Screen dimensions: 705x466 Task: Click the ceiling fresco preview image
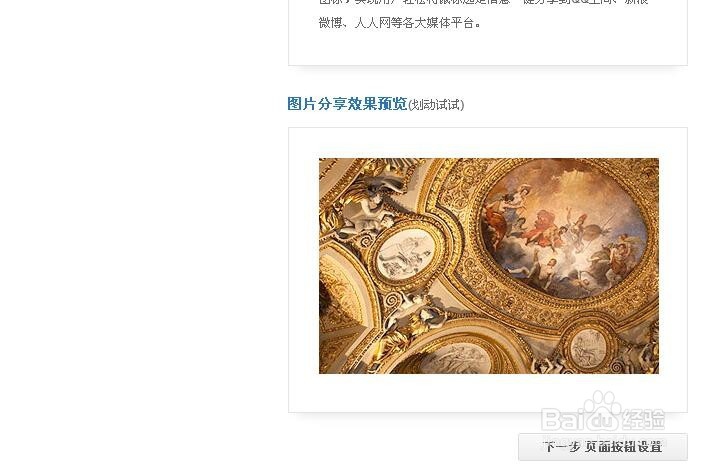(x=489, y=266)
